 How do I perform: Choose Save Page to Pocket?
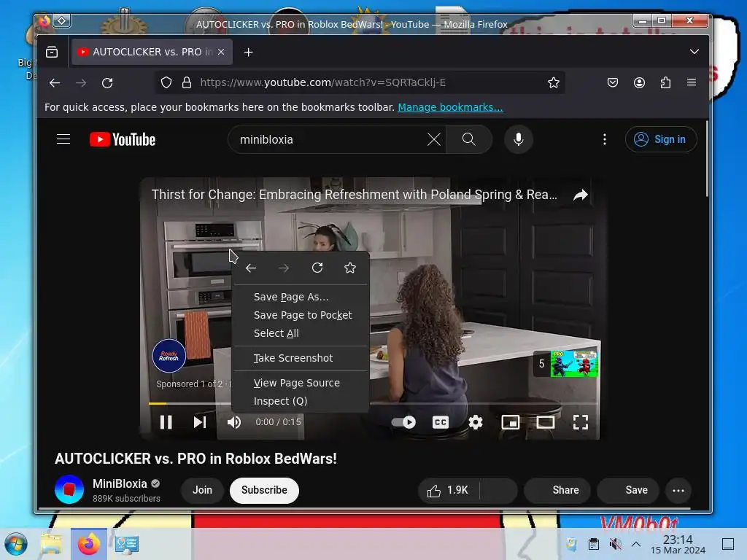(x=301, y=315)
